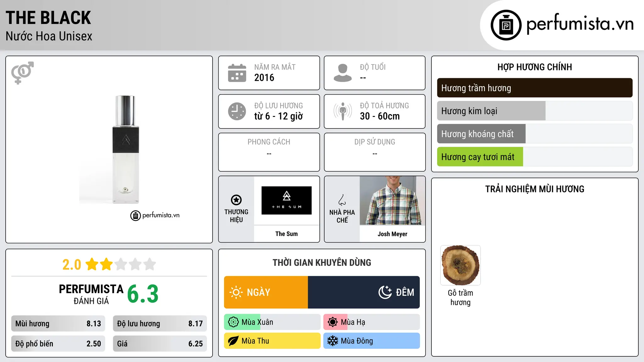Viewport: 644px width, 362px height.
Task: Open the perfumista.vn site name in header
Action: [580, 24]
